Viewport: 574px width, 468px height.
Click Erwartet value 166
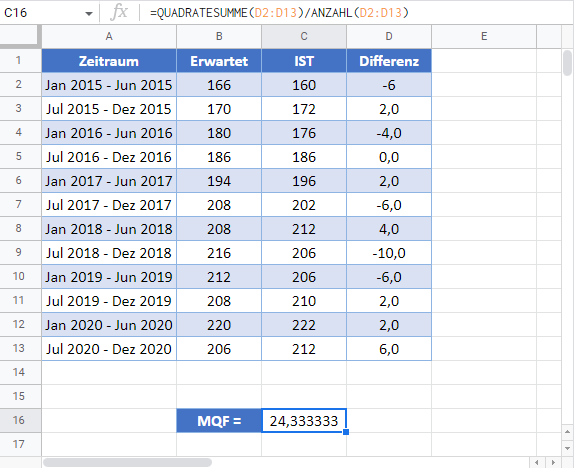[x=219, y=85]
